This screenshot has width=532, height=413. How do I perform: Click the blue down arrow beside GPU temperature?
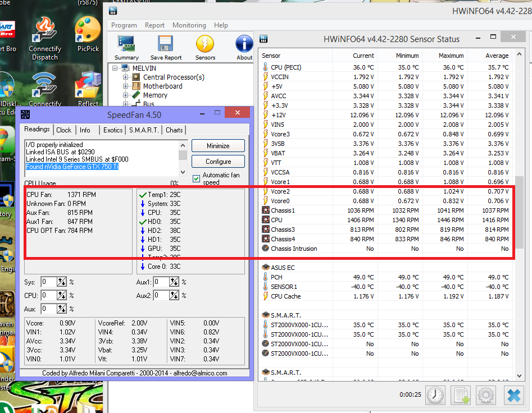click(143, 249)
